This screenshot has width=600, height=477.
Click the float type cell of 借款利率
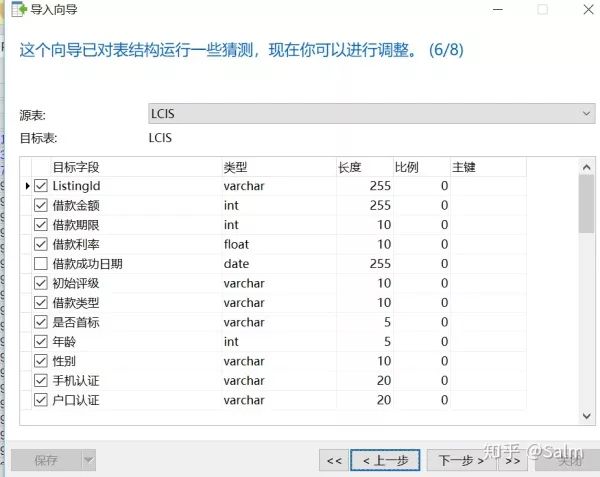[x=279, y=244]
